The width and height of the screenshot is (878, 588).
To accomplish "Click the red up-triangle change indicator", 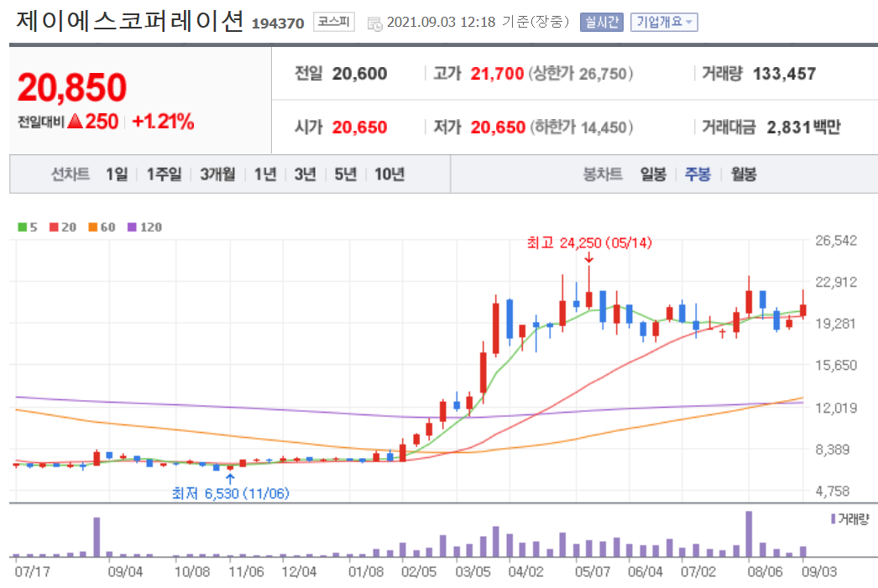I will pyautogui.click(x=75, y=122).
